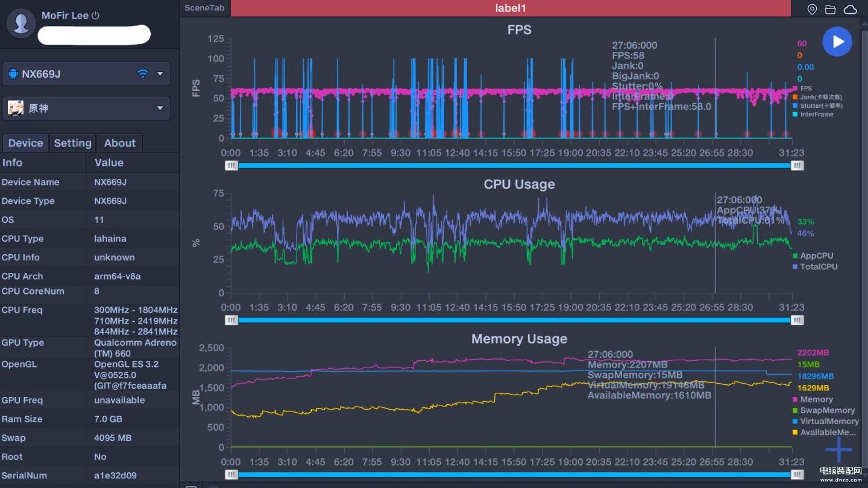The width and height of the screenshot is (868, 488).
Task: Open the About tab
Action: click(120, 143)
